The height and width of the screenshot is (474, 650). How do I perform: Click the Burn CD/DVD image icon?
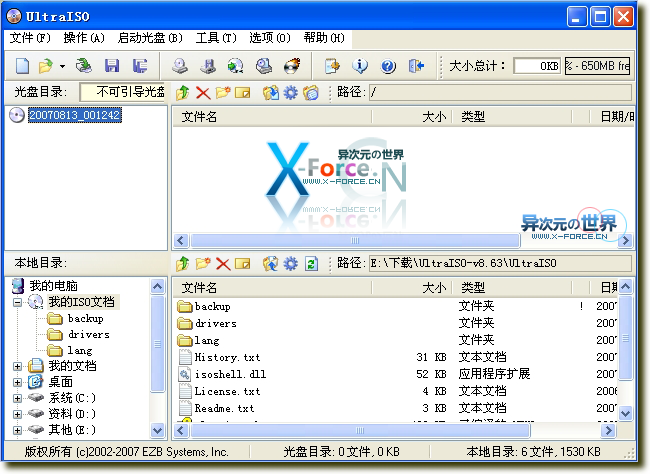[292, 66]
